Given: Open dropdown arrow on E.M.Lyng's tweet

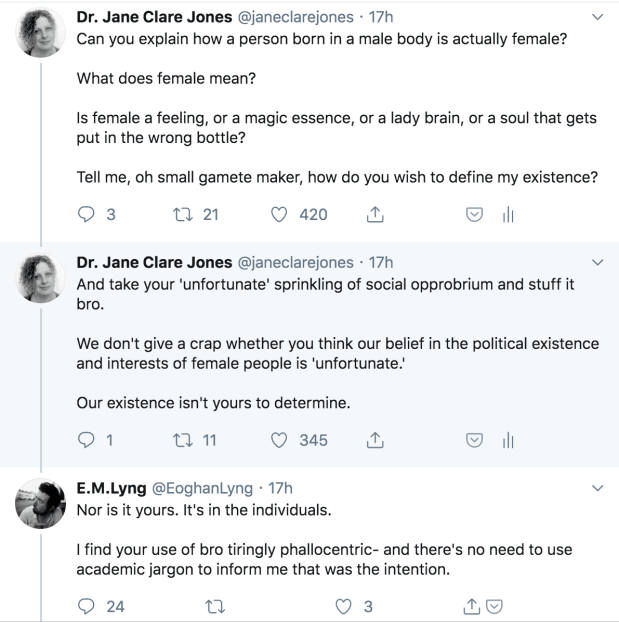Looking at the screenshot, I should point(598,489).
